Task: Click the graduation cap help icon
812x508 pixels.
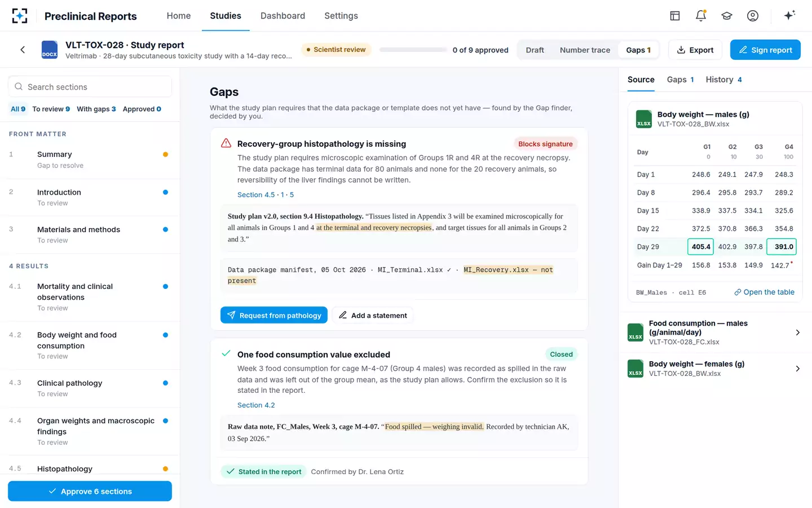Action: 727,16
